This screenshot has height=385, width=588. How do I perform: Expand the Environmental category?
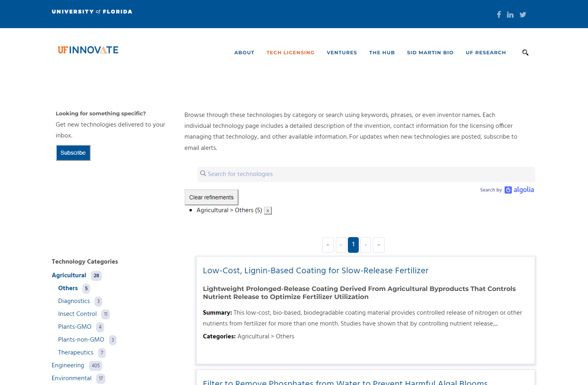click(x=71, y=378)
